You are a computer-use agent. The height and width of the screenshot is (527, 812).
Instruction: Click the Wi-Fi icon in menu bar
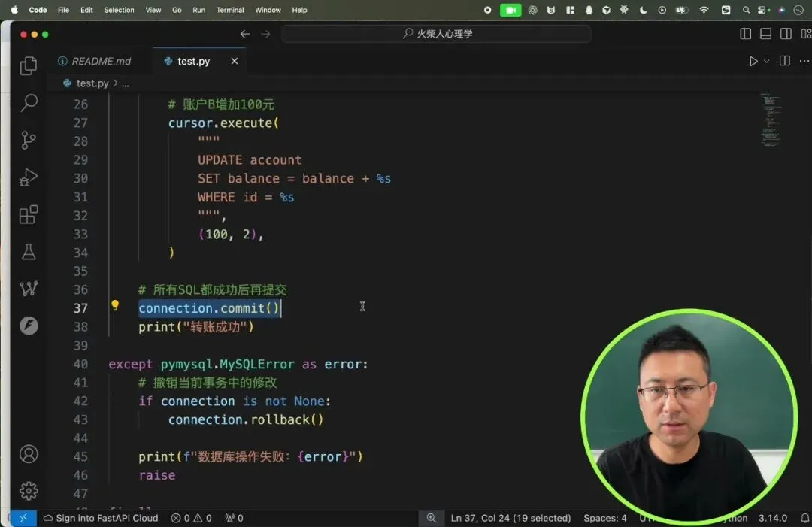(x=704, y=10)
